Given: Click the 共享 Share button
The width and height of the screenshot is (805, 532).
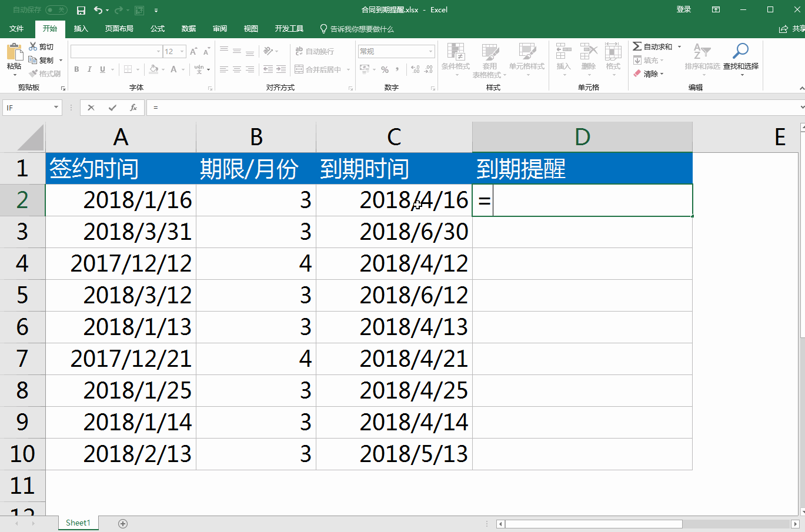Looking at the screenshot, I should [x=792, y=29].
